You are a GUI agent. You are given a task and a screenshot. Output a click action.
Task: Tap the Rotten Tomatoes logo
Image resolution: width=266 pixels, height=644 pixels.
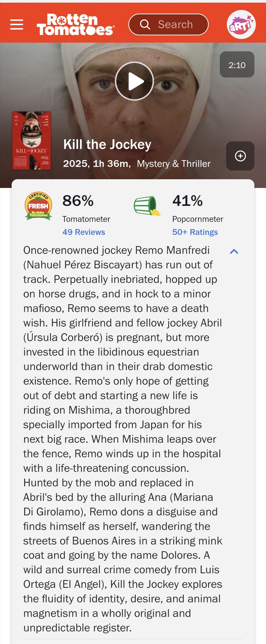pyautogui.click(x=76, y=24)
